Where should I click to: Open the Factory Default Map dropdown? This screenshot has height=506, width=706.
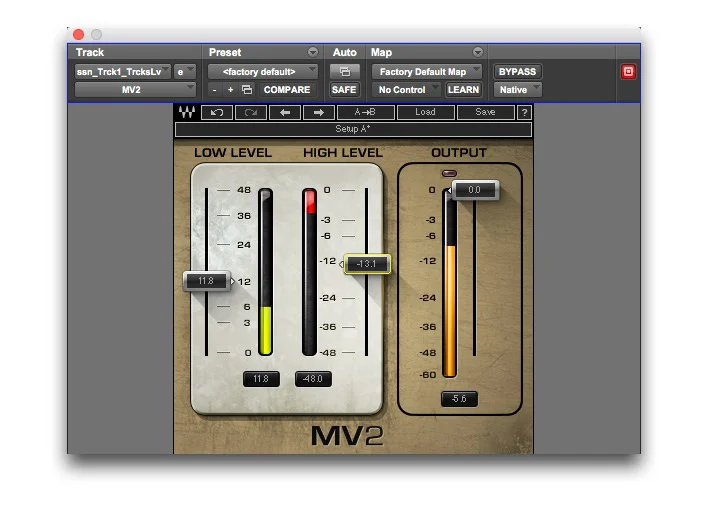426,72
